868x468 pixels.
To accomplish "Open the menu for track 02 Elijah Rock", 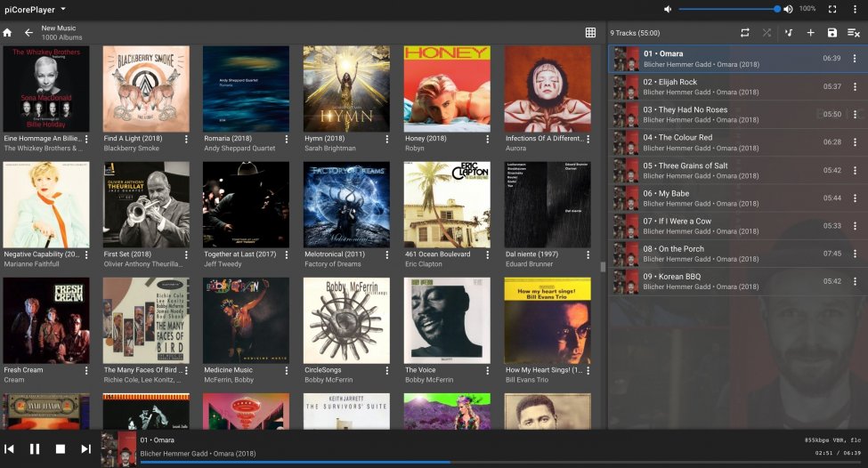I will [x=855, y=86].
